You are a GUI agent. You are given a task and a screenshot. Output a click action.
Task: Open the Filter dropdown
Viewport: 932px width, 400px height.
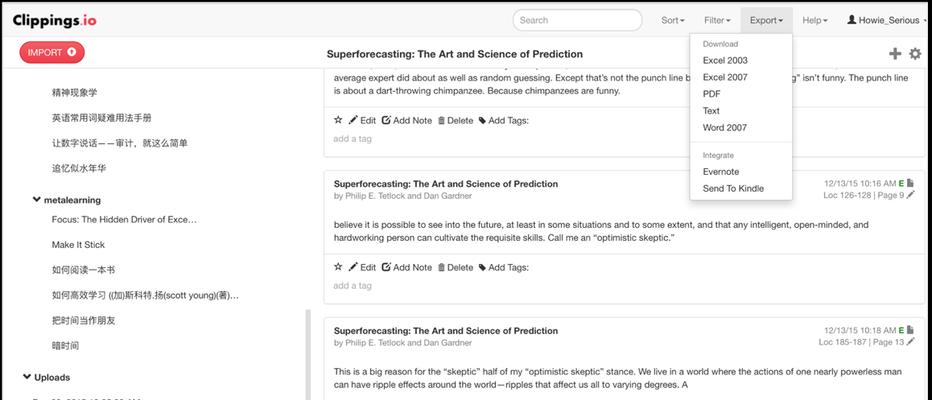coord(717,20)
